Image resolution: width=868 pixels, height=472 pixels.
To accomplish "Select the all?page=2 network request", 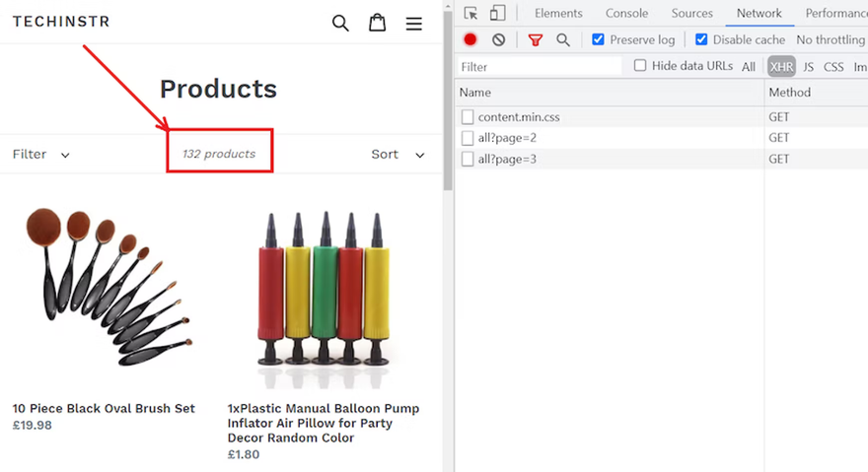I will point(507,138).
